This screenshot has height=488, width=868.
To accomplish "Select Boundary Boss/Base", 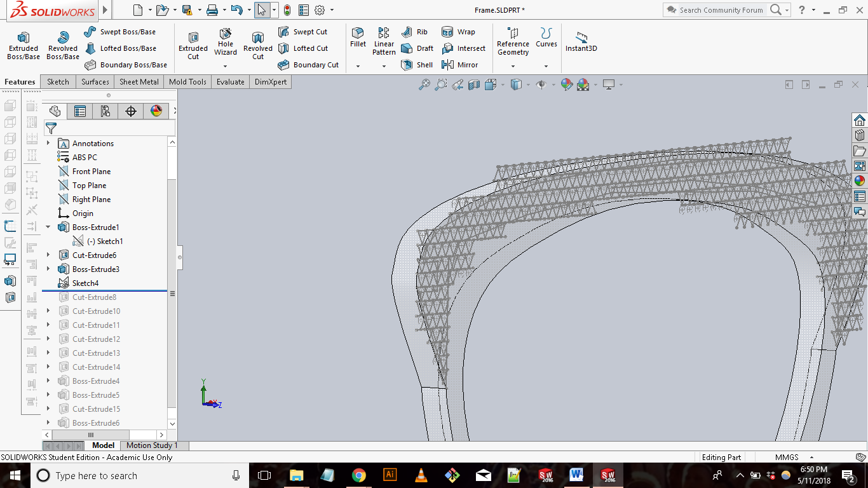I will [125, 65].
